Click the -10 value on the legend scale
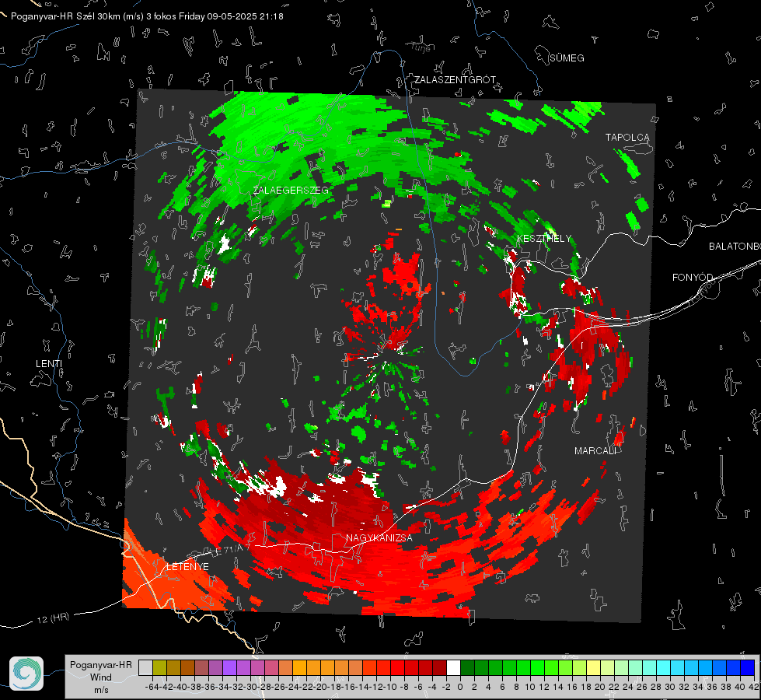The width and height of the screenshot is (761, 700). 390,687
